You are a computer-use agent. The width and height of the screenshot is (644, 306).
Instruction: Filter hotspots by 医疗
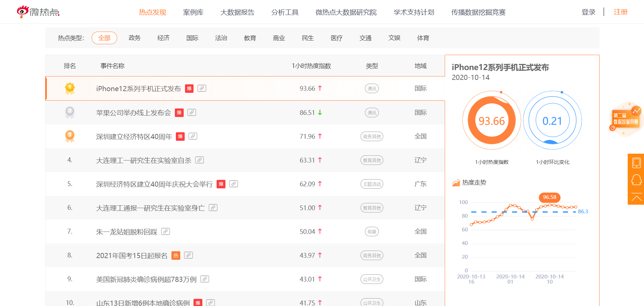(x=336, y=38)
